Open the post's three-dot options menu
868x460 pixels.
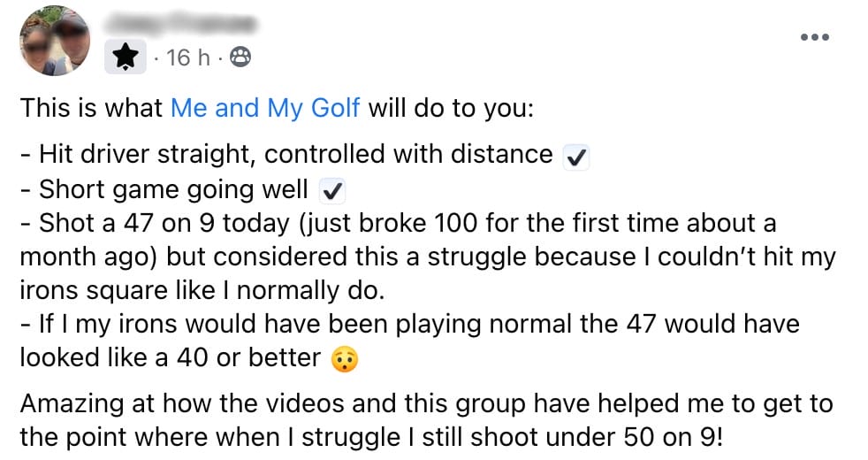tap(813, 37)
